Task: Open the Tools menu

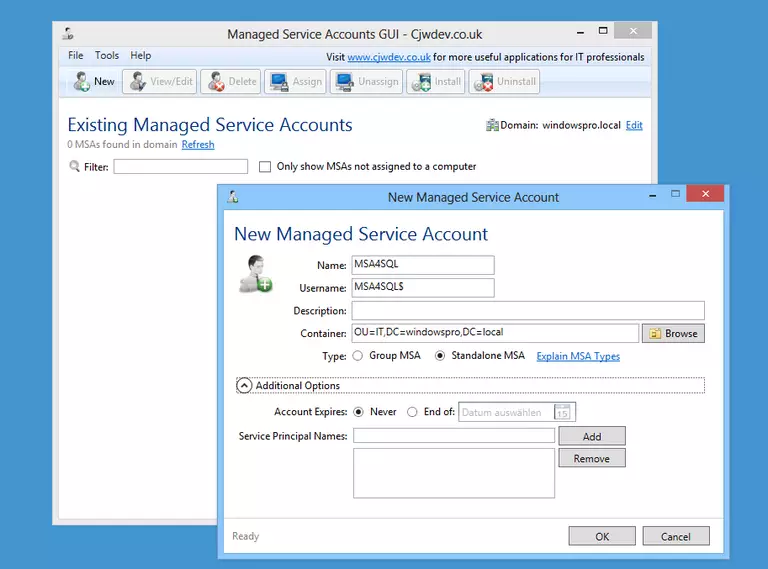Action: 107,56
